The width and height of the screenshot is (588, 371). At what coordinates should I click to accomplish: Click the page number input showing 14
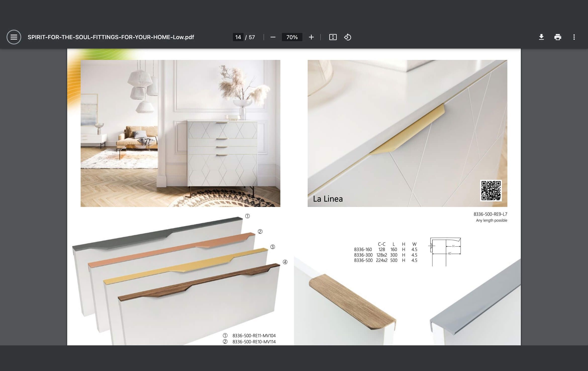[239, 37]
